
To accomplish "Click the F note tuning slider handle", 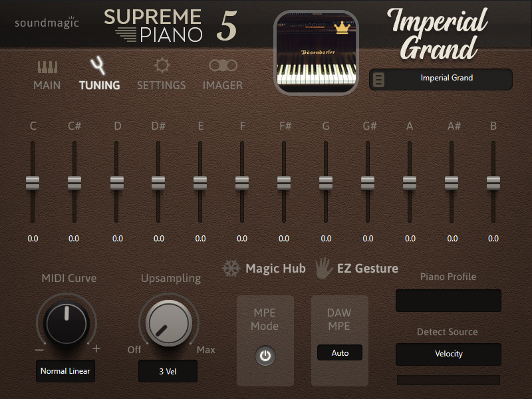I will [242, 184].
